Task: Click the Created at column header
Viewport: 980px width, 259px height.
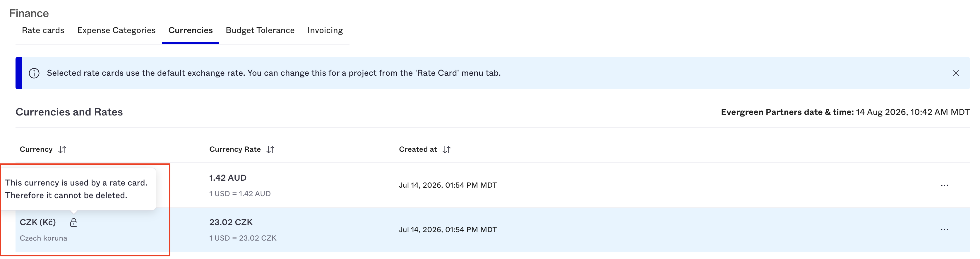Action: click(x=418, y=150)
